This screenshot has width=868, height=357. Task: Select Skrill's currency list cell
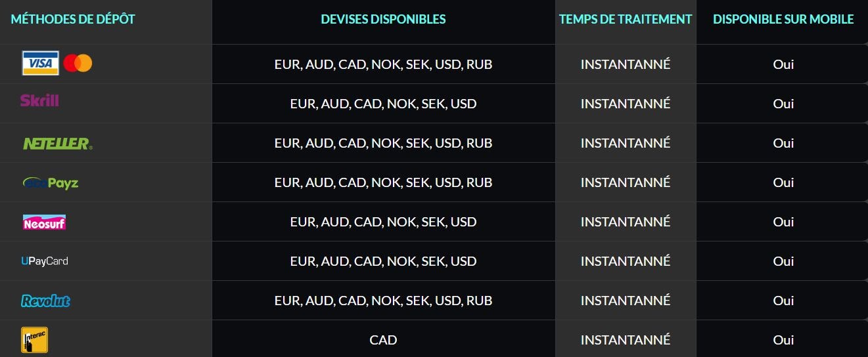click(x=383, y=104)
